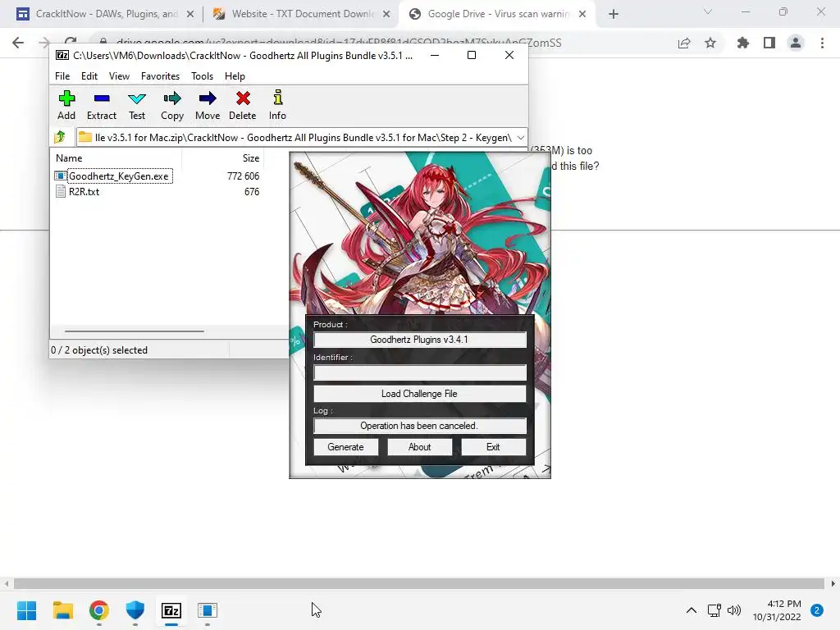Viewport: 840px width, 630px height.
Task: Open the Tools menu
Action: pyautogui.click(x=202, y=76)
